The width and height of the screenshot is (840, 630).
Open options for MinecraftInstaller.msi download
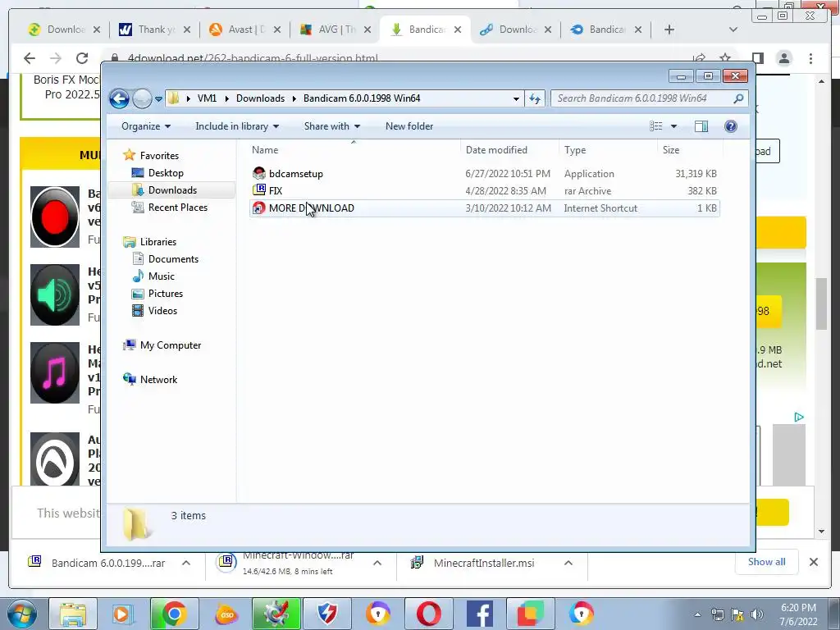(568, 563)
